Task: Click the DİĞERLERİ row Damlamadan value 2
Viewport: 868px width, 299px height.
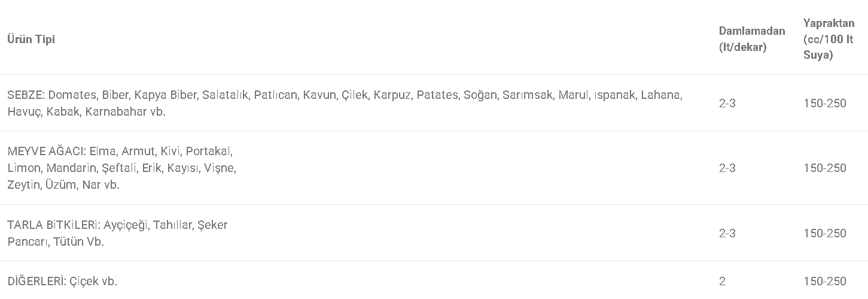Action: click(x=723, y=281)
